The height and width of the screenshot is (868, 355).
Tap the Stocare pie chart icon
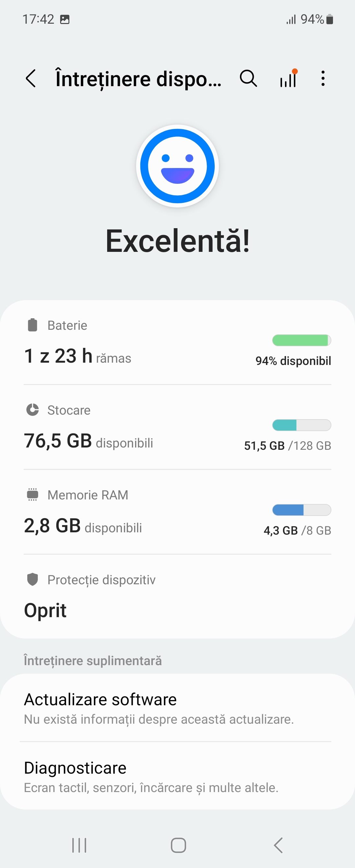32,410
